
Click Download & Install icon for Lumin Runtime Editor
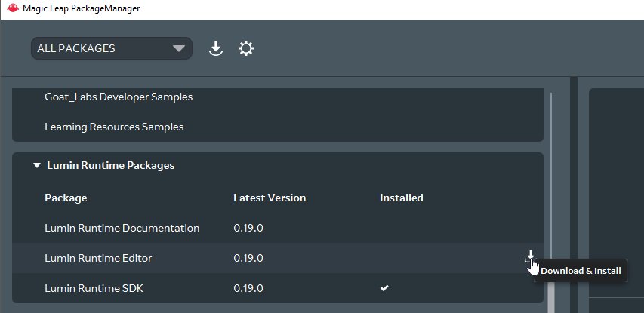pos(530,257)
